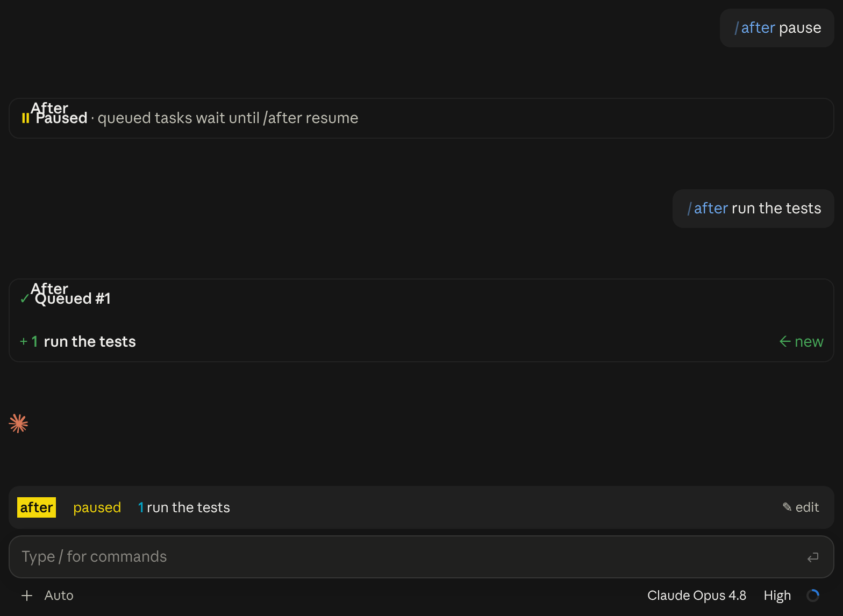Click the plus icon beside Auto
843x616 pixels.
27,596
